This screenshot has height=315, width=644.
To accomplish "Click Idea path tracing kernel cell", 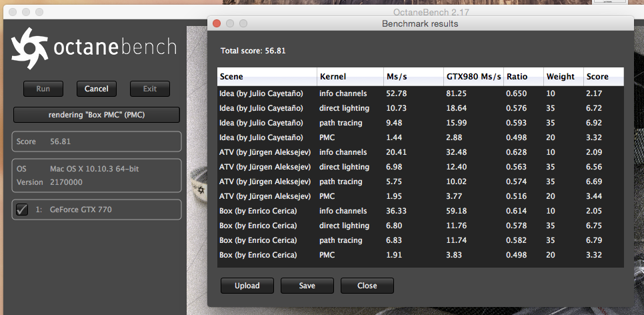I will point(341,123).
